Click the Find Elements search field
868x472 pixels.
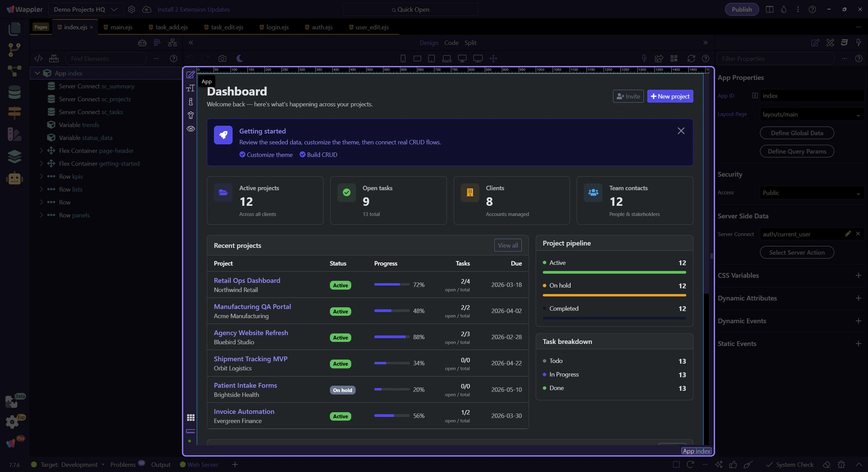coord(106,59)
